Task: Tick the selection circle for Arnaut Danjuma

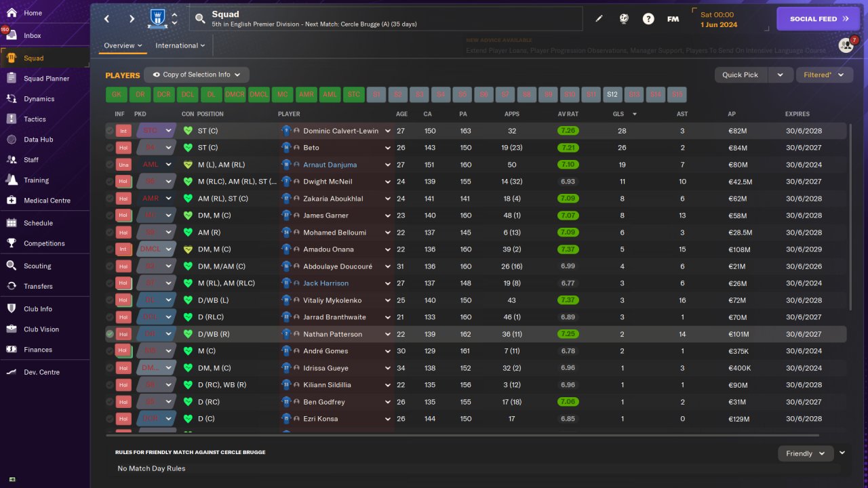Action: coord(110,165)
